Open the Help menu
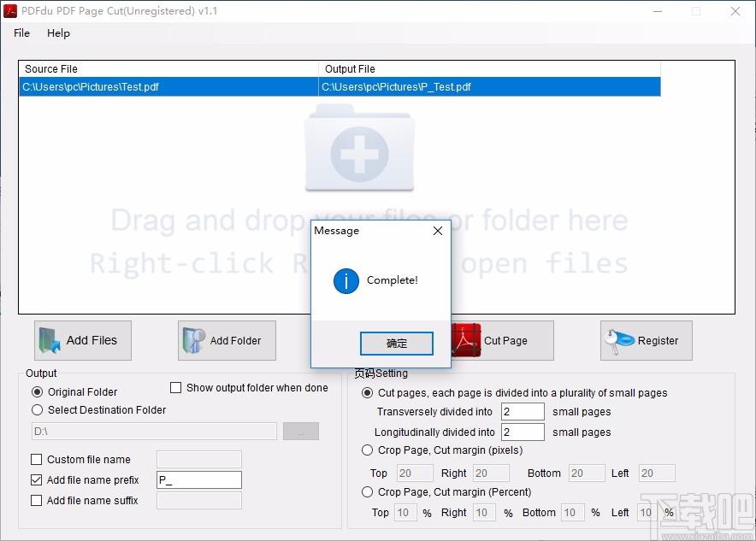The height and width of the screenshot is (541, 756). (58, 33)
